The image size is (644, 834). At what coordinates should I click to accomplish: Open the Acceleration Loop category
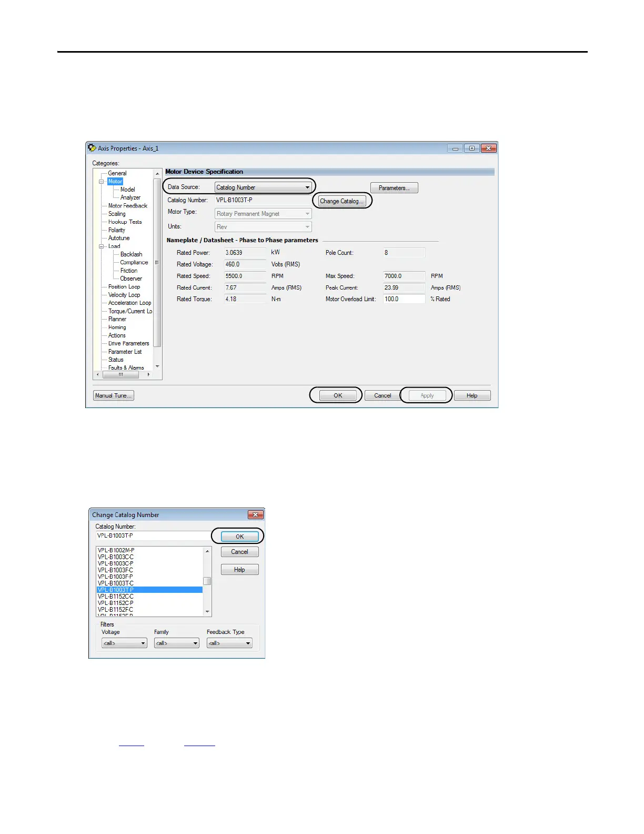tap(129, 303)
